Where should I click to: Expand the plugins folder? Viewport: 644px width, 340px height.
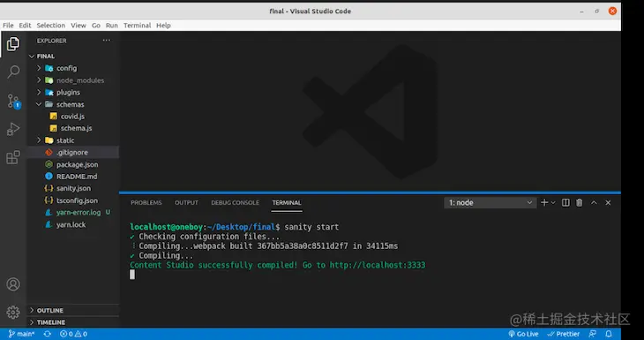pos(73,92)
